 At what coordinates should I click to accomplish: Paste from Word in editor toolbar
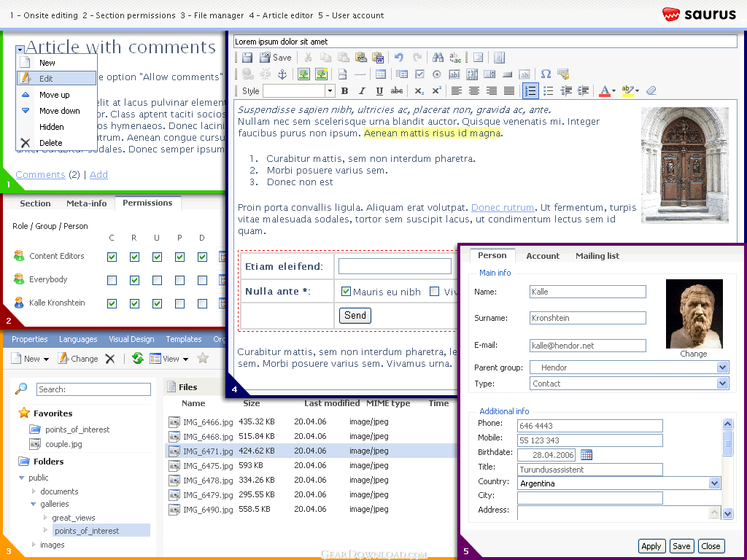tap(379, 58)
